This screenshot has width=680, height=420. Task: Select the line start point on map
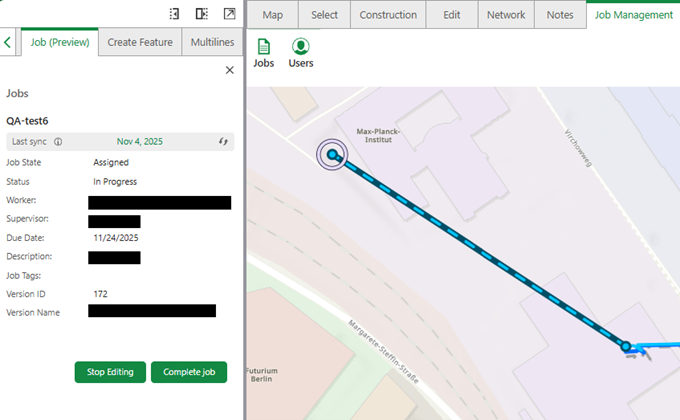click(332, 154)
